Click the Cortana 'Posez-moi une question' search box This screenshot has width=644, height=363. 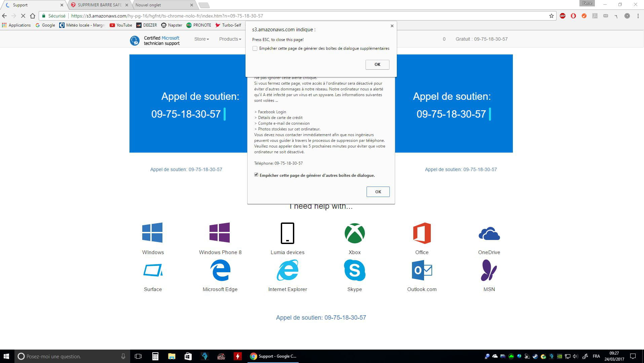[x=72, y=356]
